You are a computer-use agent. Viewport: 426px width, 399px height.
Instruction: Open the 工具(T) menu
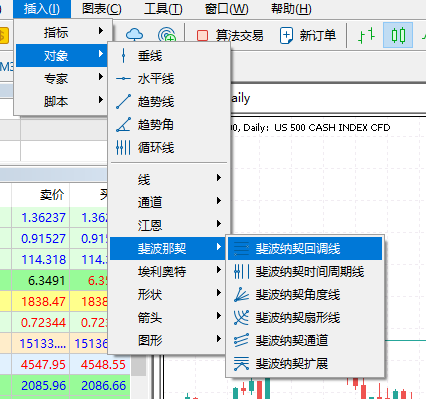(x=163, y=9)
